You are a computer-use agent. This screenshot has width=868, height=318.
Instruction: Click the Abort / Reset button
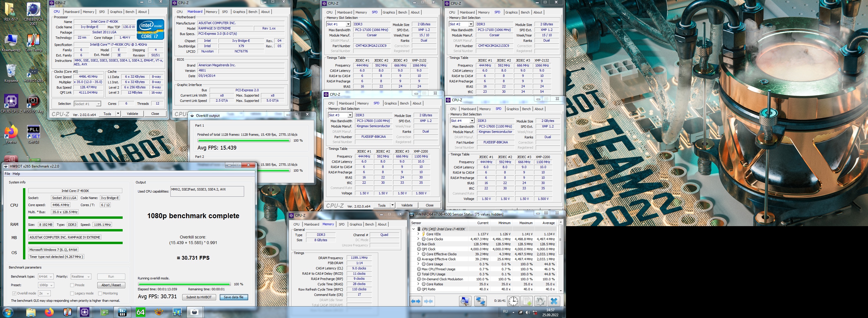pyautogui.click(x=111, y=285)
